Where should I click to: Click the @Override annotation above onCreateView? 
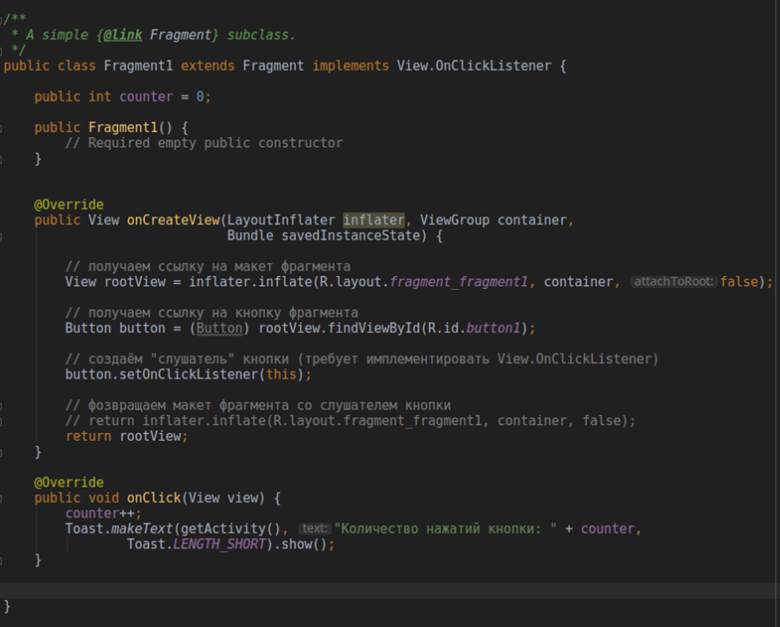click(69, 205)
